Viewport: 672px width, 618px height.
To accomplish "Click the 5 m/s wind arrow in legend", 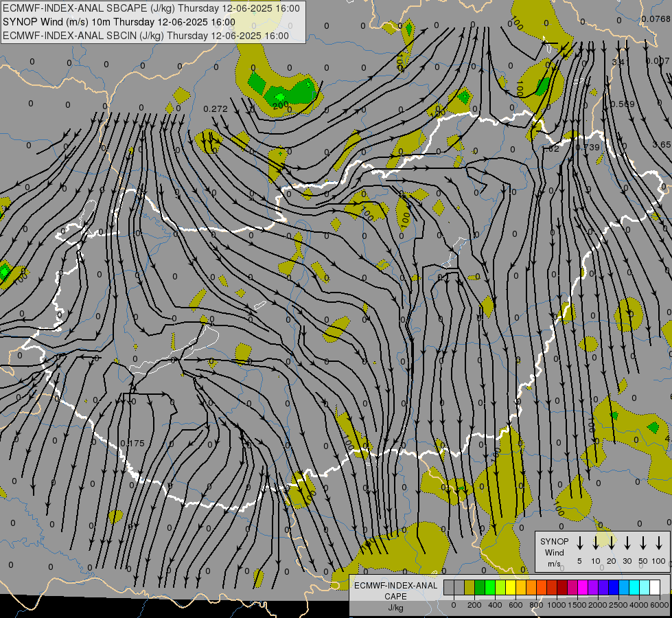I will coord(579,542).
